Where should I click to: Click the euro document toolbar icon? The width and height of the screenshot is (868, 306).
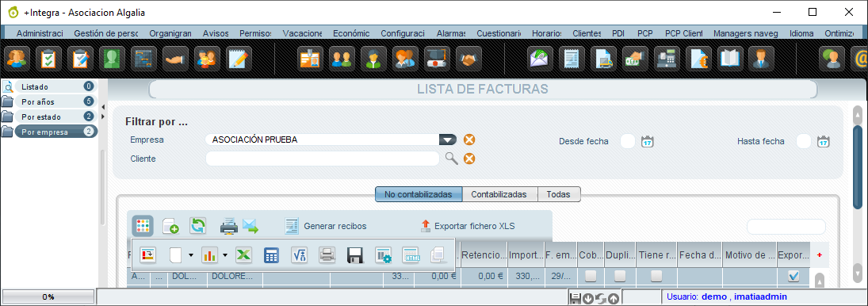[x=698, y=58]
